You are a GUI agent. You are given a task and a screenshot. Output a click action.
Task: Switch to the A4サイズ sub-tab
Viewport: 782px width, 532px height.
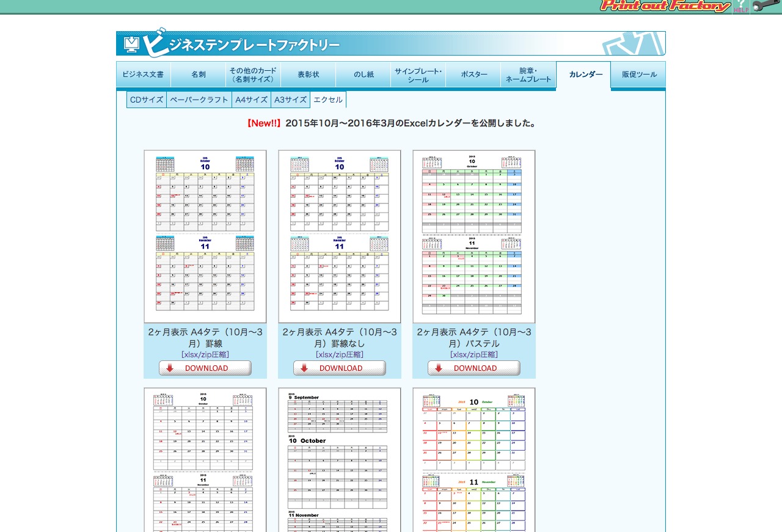point(252,100)
